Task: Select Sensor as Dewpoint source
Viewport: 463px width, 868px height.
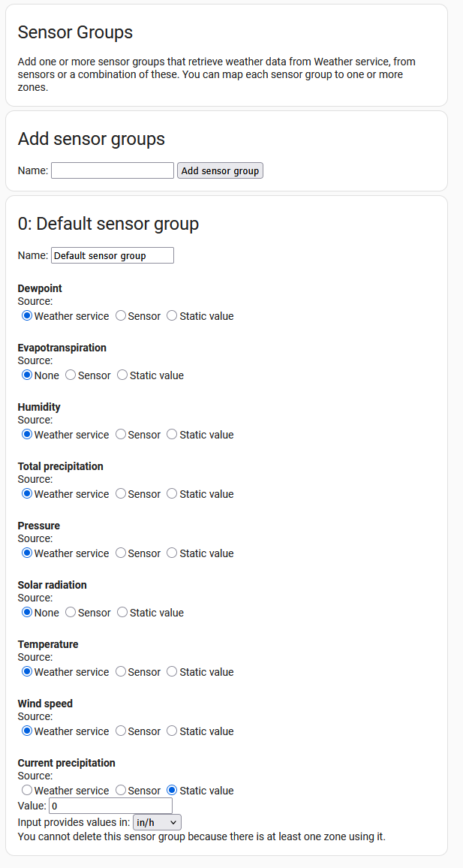Action: (121, 316)
